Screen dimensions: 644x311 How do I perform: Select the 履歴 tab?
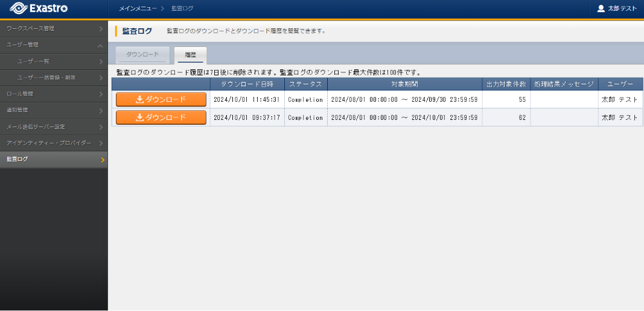(190, 55)
